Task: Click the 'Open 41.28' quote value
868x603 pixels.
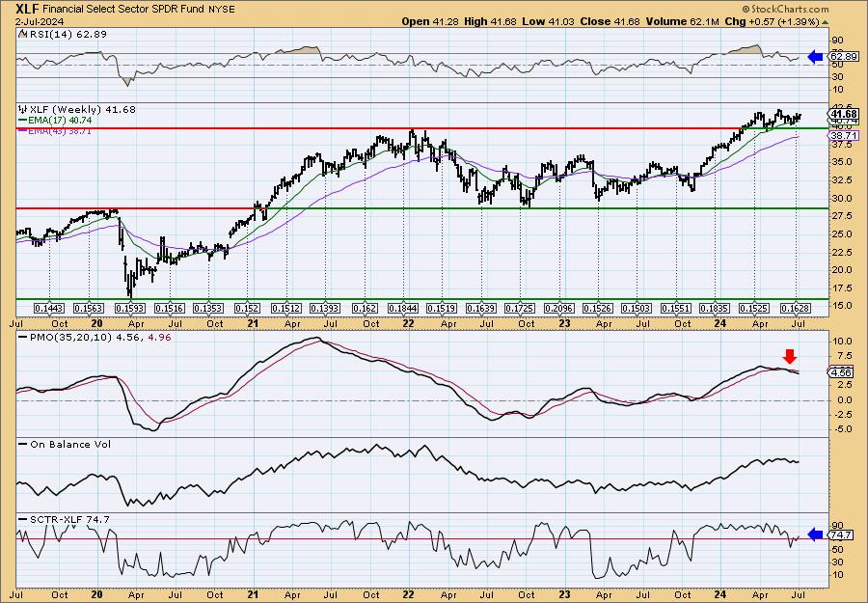Action: pyautogui.click(x=432, y=21)
